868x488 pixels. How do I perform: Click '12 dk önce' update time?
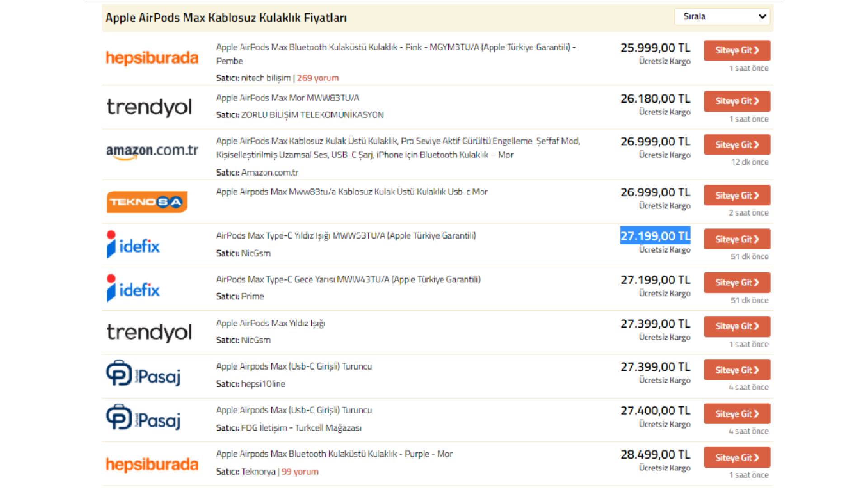(750, 162)
